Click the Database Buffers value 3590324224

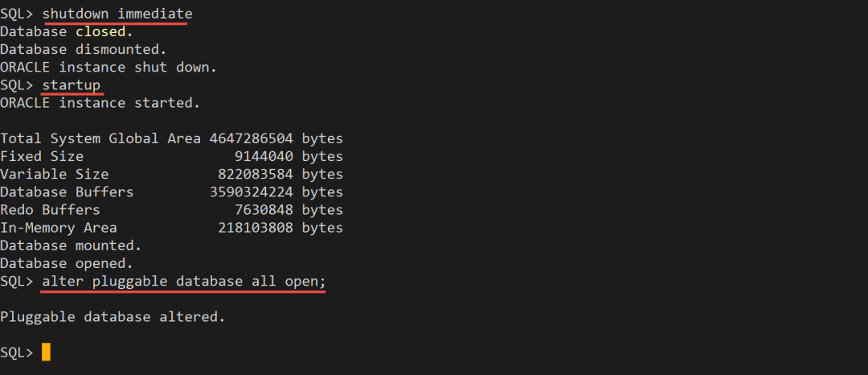251,192
